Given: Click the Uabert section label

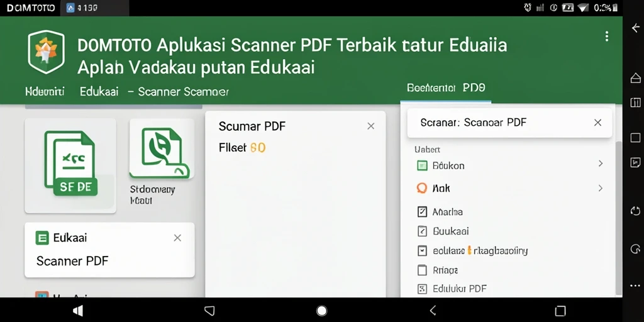Looking at the screenshot, I should (427, 150).
